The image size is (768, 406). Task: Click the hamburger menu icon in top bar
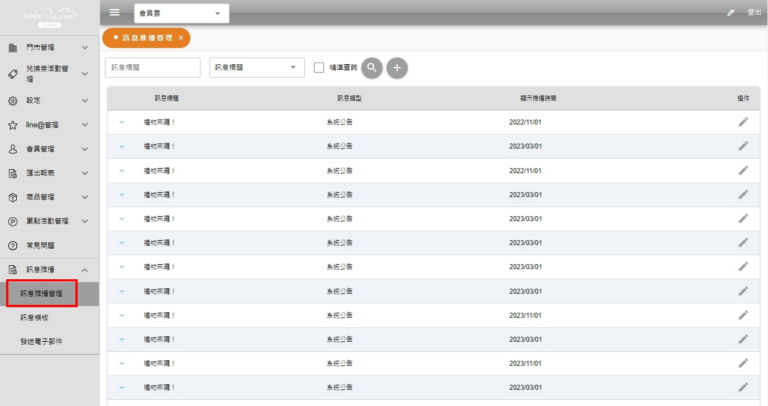[114, 13]
